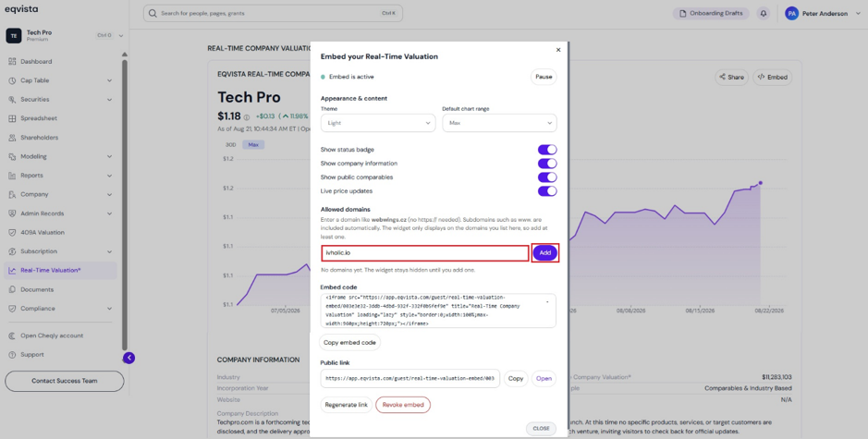
Task: Select the 30D chart range tab
Action: coord(230,144)
